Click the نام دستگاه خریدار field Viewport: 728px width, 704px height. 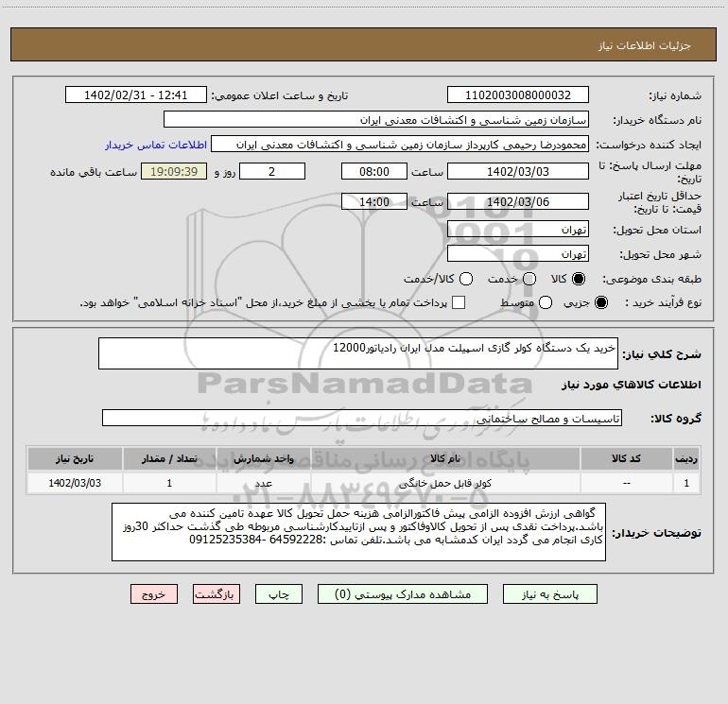tap(376, 120)
